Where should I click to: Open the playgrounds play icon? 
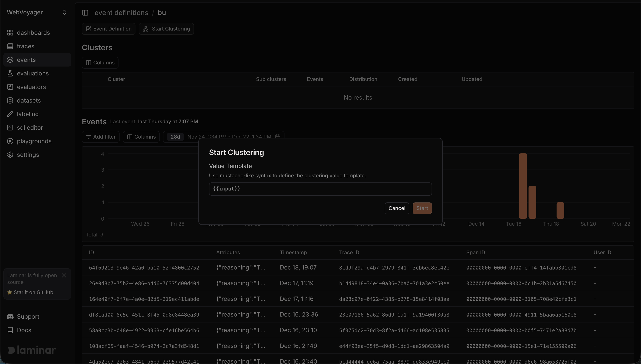[x=10, y=141]
